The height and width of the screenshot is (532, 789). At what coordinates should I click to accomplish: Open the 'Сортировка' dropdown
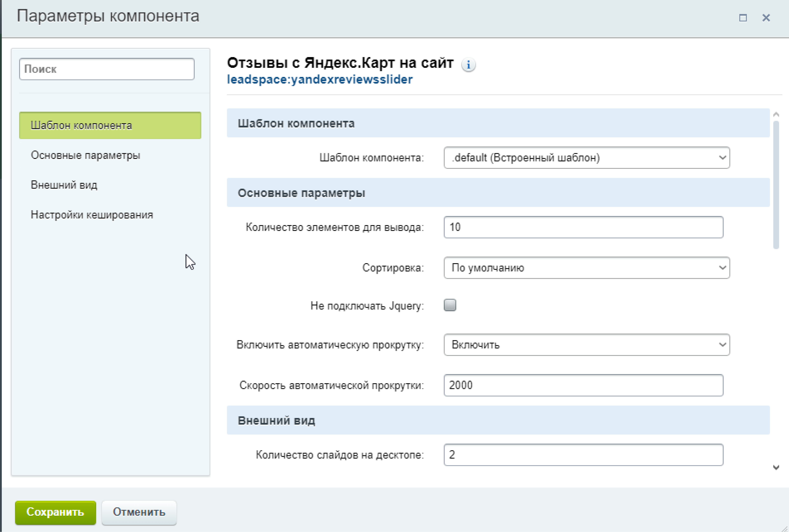pyautogui.click(x=586, y=268)
